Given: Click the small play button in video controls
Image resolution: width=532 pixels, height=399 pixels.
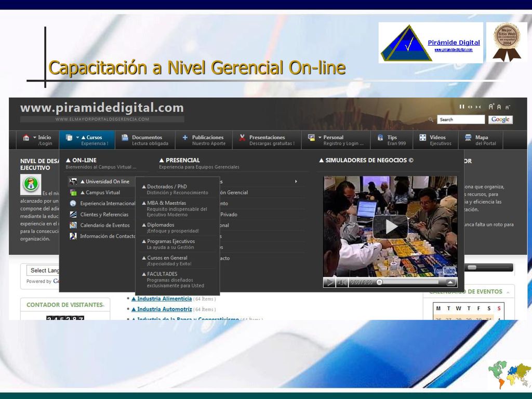Looking at the screenshot, I should coord(329,282).
